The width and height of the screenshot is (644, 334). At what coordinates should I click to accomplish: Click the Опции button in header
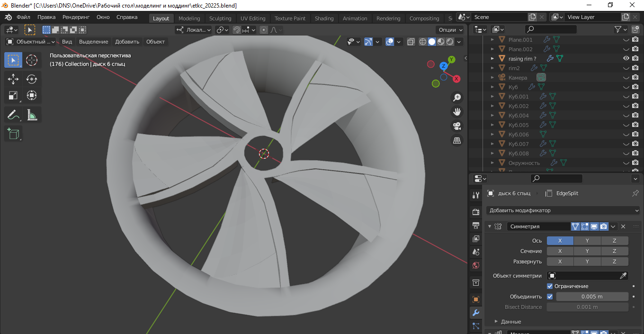coord(450,29)
